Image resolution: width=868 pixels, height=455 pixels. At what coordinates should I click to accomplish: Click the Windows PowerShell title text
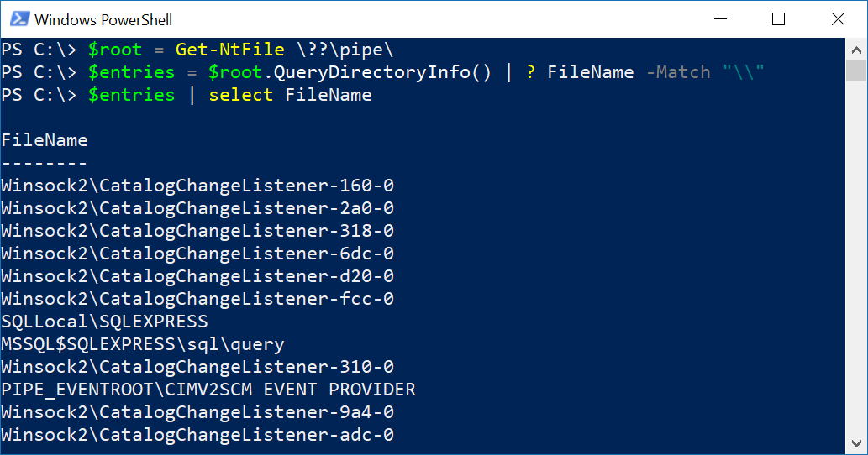(x=103, y=20)
